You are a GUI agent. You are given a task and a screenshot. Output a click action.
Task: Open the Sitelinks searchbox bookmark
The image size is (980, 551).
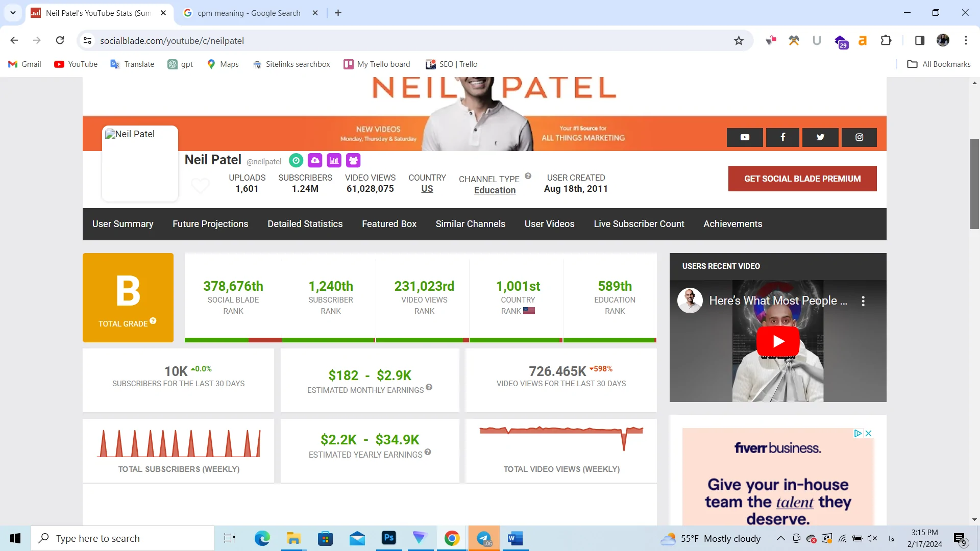coord(291,64)
